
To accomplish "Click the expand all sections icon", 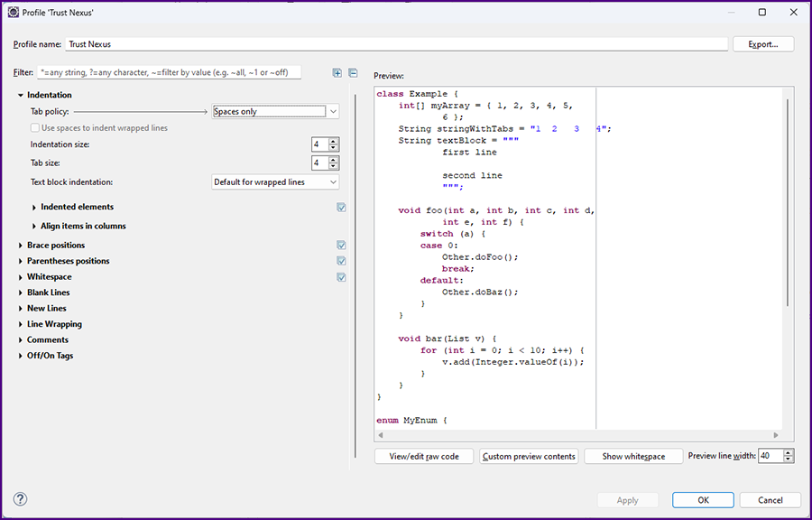I will [337, 73].
